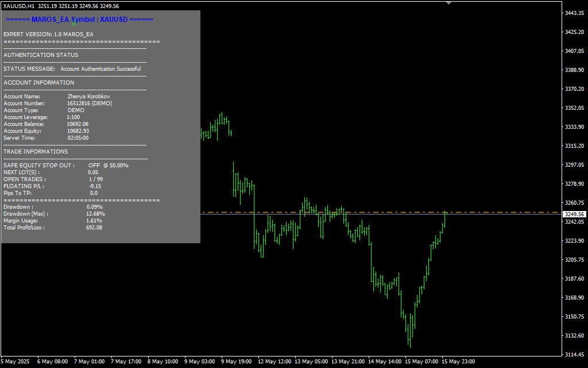Viewport: 588px width, 368px height.
Task: Click the current price label 3249.56
Action: tap(574, 214)
